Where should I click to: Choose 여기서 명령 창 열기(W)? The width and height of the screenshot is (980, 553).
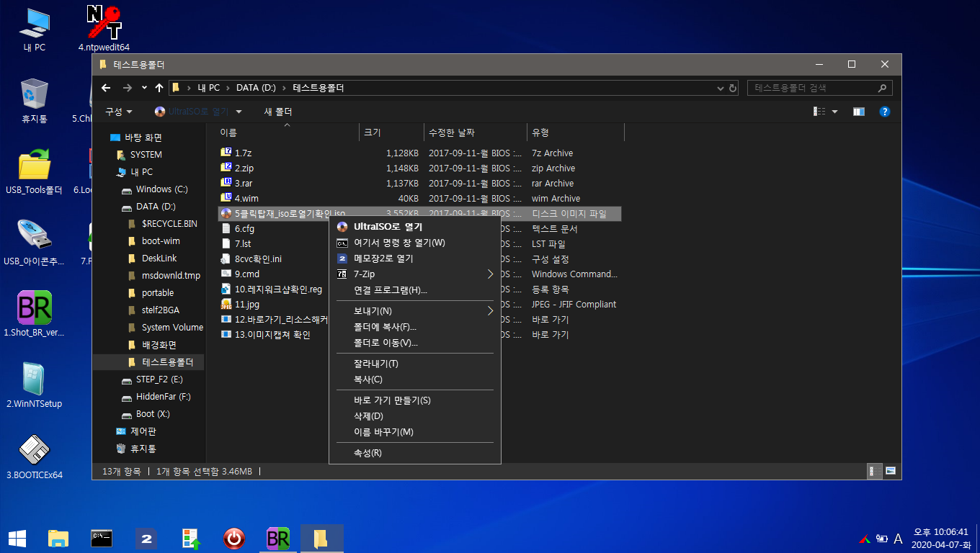414,243
